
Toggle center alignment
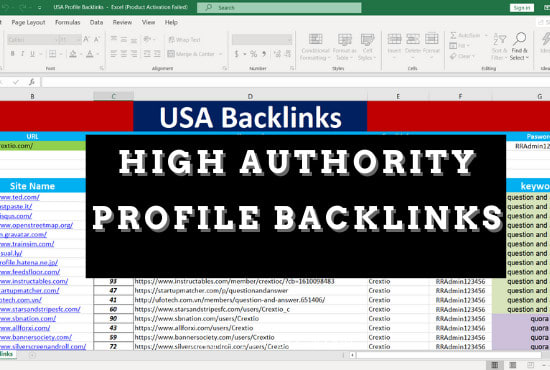tap(124, 54)
